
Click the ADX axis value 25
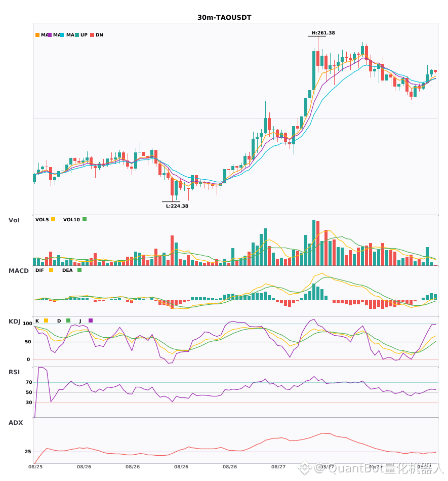pos(28,452)
